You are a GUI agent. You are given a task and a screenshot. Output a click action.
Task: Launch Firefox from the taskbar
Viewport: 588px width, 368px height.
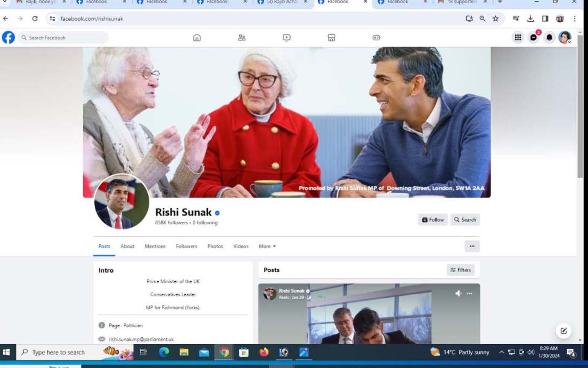pos(264,352)
